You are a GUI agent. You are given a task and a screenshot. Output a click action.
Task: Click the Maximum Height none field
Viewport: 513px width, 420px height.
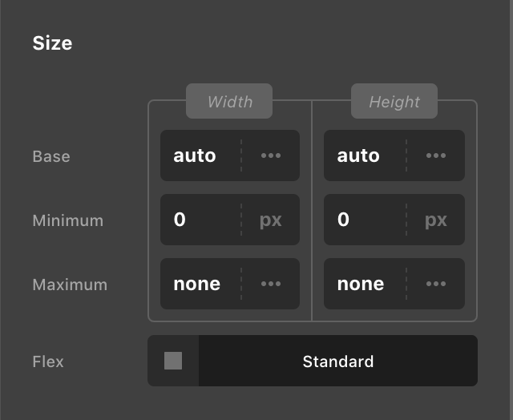[365, 284]
